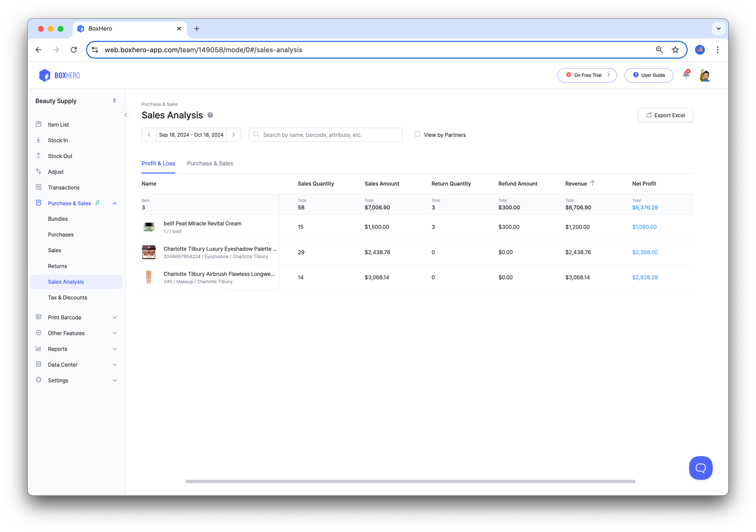Click the BoxHero logo
This screenshot has width=756, height=532.
tap(59, 75)
